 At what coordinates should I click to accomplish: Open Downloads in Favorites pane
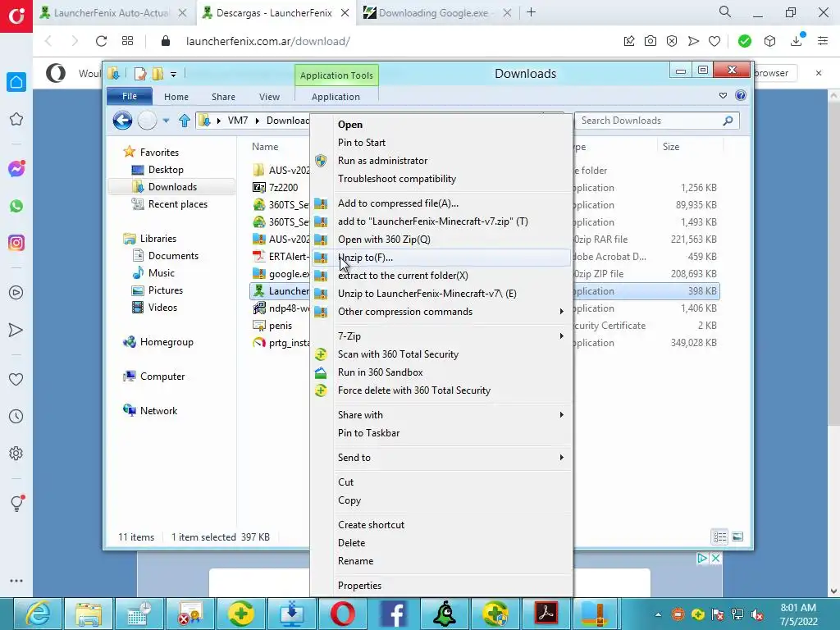172,187
